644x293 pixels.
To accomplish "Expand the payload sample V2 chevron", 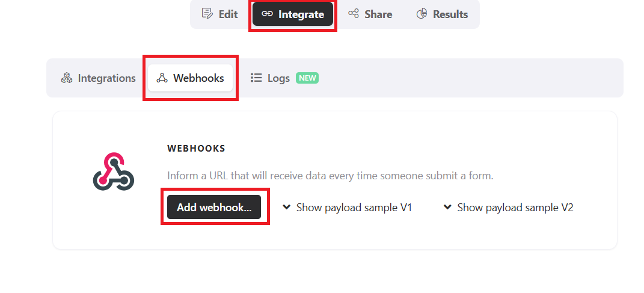I will coord(447,208).
